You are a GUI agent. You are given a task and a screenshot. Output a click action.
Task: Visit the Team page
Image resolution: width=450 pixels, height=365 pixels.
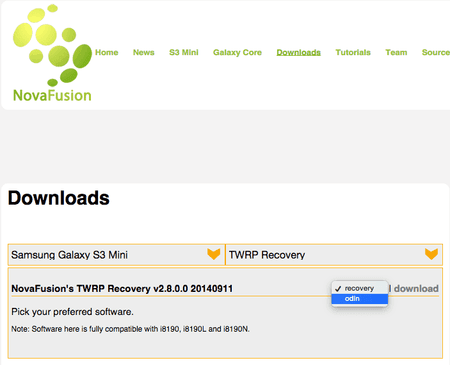coord(396,52)
